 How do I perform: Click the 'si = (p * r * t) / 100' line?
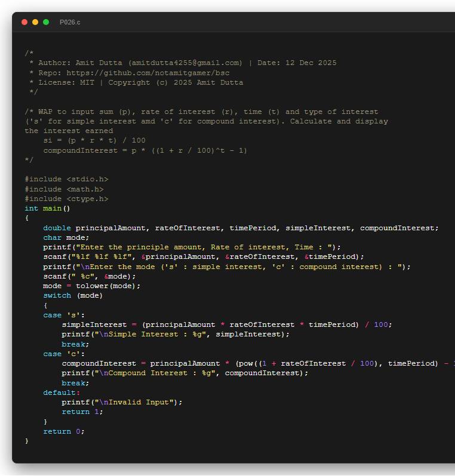(x=94, y=141)
